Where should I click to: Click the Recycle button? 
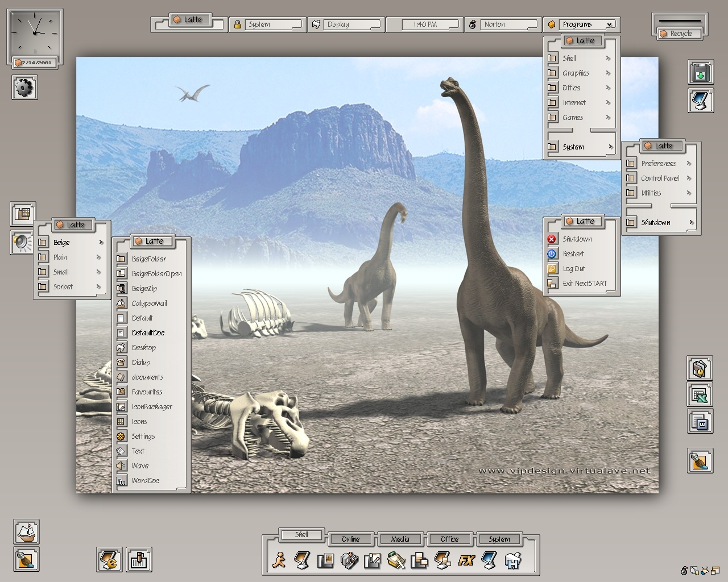click(679, 34)
